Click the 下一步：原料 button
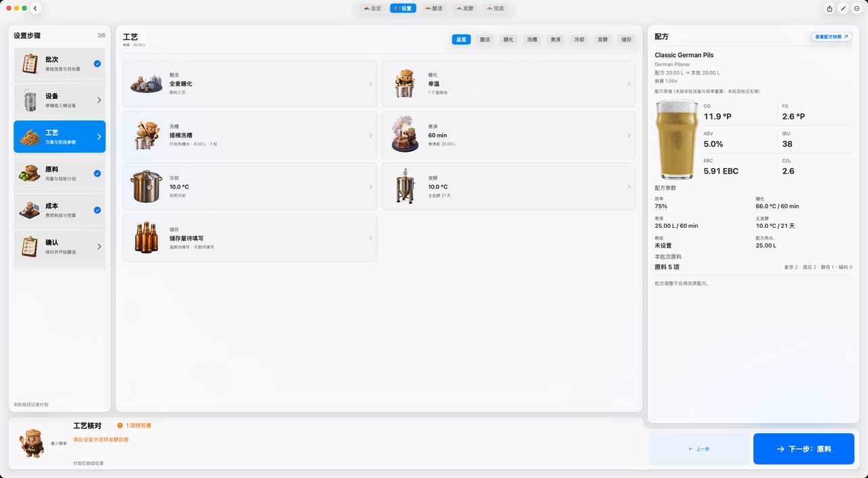The height and width of the screenshot is (478, 868). pos(804,449)
